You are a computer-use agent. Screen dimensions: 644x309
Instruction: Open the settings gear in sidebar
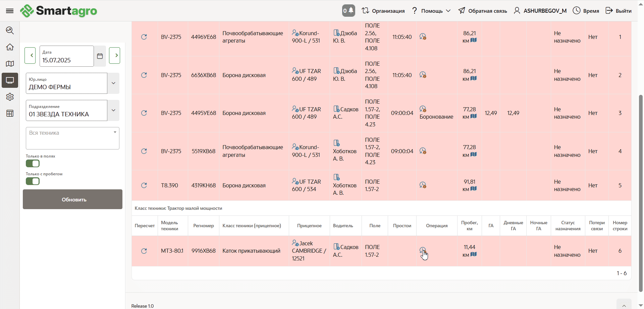coord(10,97)
